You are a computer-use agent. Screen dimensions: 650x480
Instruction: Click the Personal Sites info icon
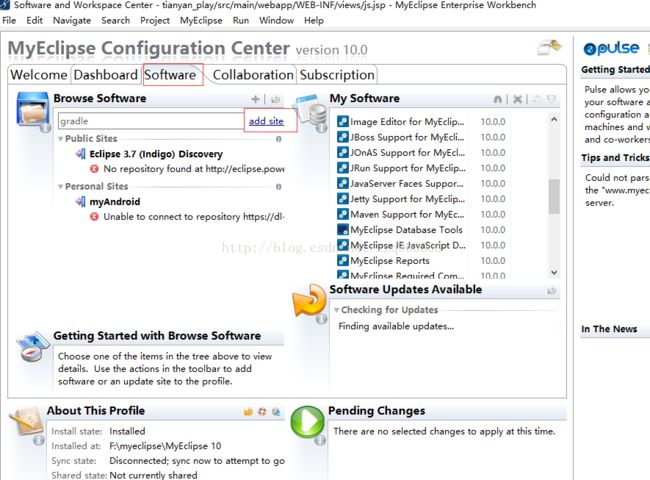(279, 187)
